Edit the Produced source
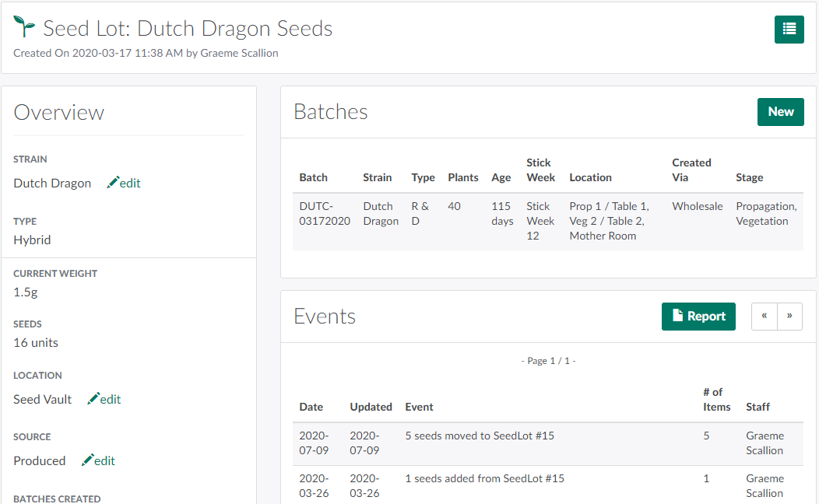 coord(98,460)
